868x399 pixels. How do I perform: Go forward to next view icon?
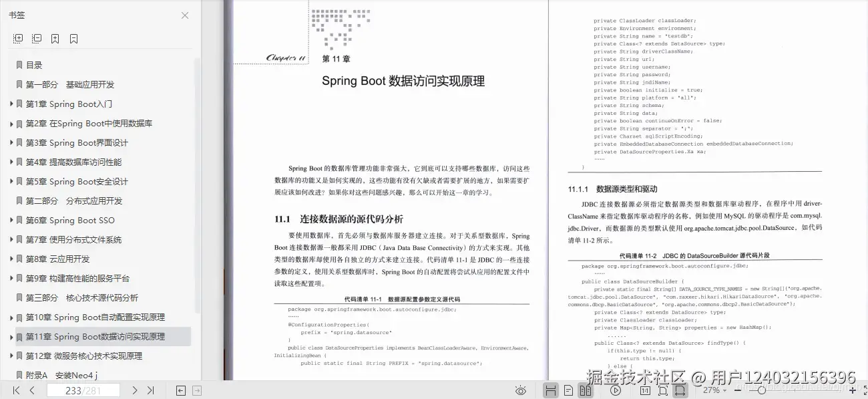(197, 390)
